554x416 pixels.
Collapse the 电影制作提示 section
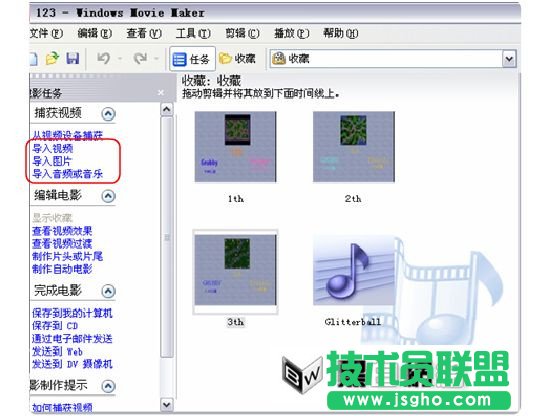[x=108, y=386]
